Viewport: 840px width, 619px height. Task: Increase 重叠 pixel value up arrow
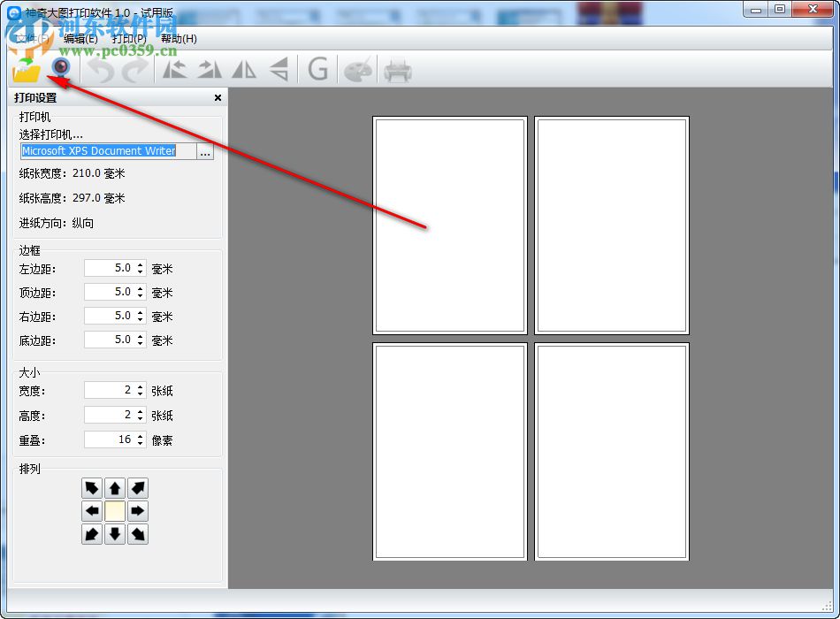141,436
